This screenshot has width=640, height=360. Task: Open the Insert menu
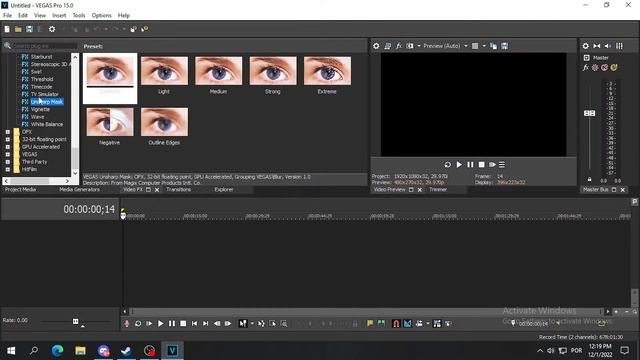[x=59, y=16]
